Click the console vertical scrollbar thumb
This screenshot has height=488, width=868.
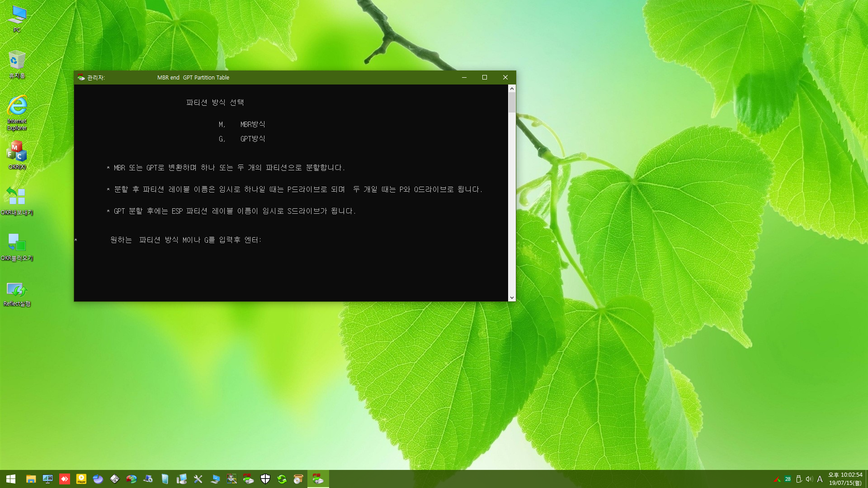click(x=512, y=103)
